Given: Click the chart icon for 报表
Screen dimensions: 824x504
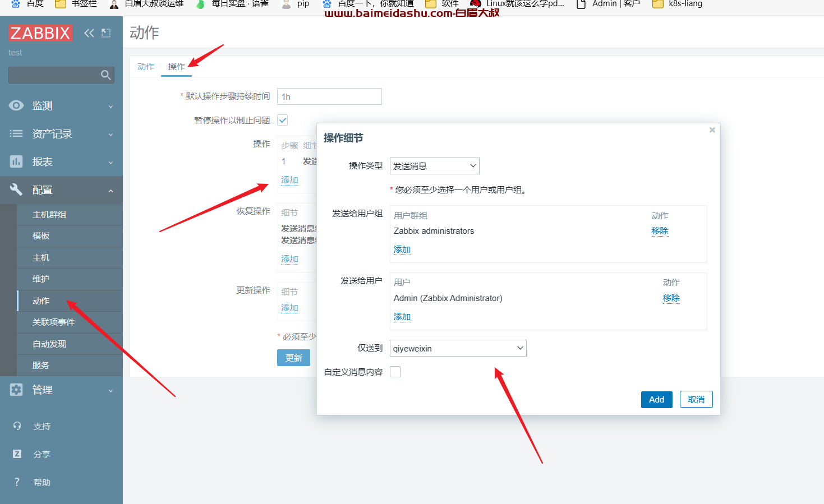Looking at the screenshot, I should pyautogui.click(x=16, y=161).
